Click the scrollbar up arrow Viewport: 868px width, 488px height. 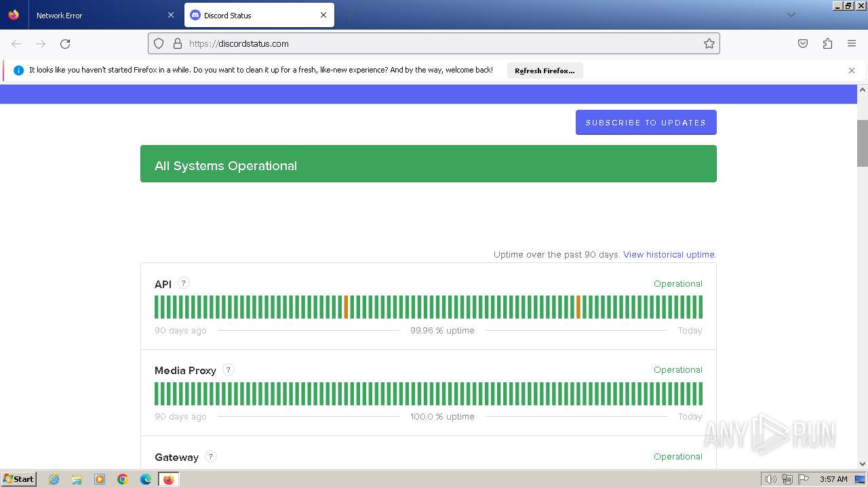coord(863,89)
